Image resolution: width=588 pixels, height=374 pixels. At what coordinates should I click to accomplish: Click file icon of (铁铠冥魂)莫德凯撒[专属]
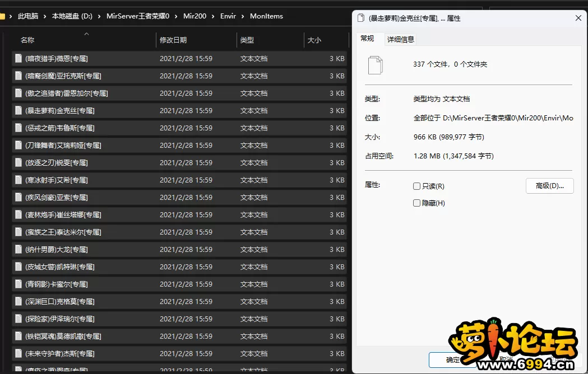(18, 336)
